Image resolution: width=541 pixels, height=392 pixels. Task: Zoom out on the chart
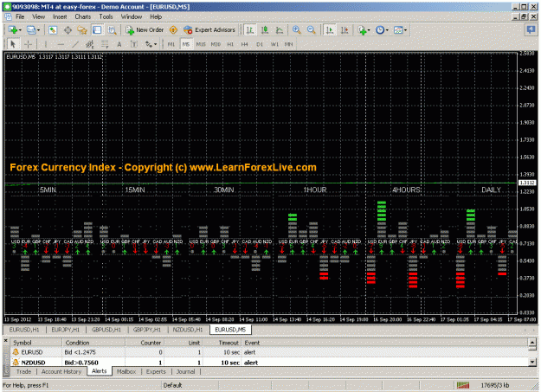click(x=312, y=30)
